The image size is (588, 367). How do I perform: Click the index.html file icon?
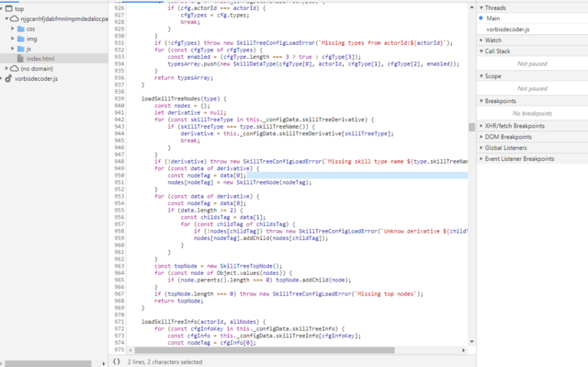coord(20,59)
